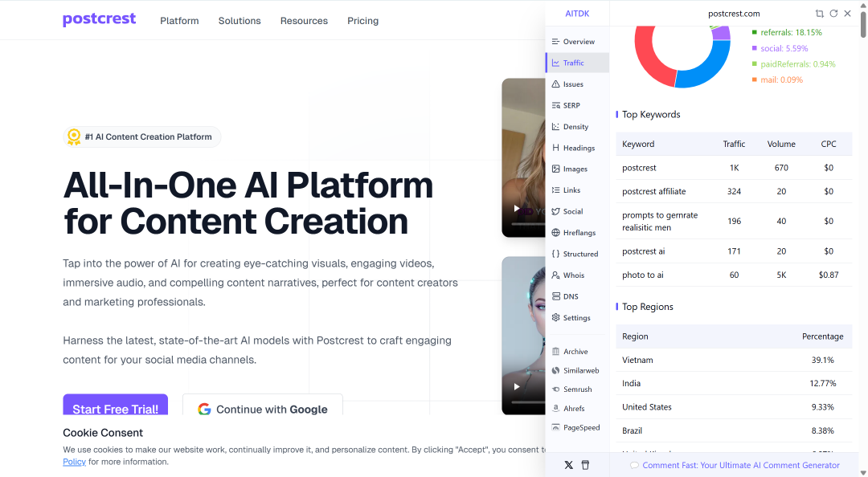Screen dimensions: 868x477
Task: Click the $0.87 CPC value
Action: point(828,275)
